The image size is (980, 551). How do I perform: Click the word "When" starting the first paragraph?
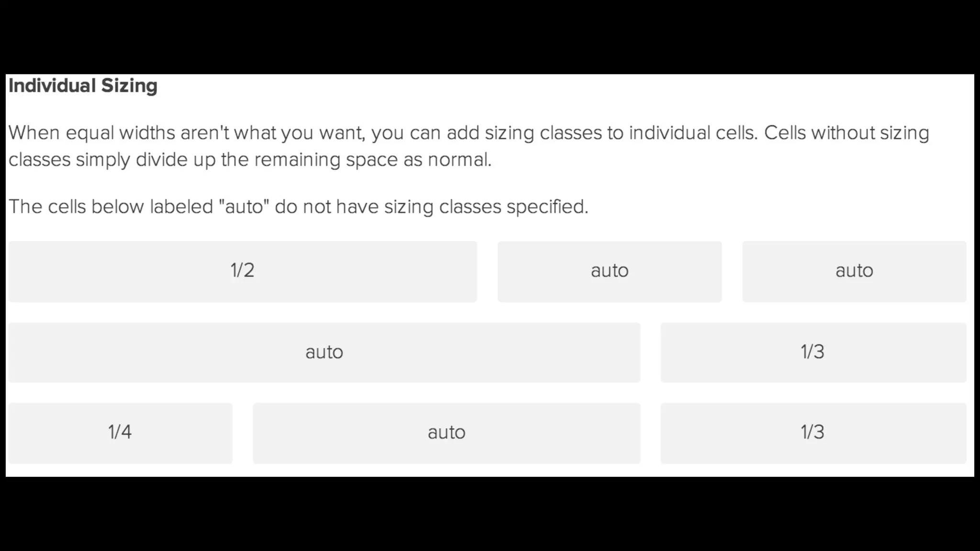pos(34,133)
